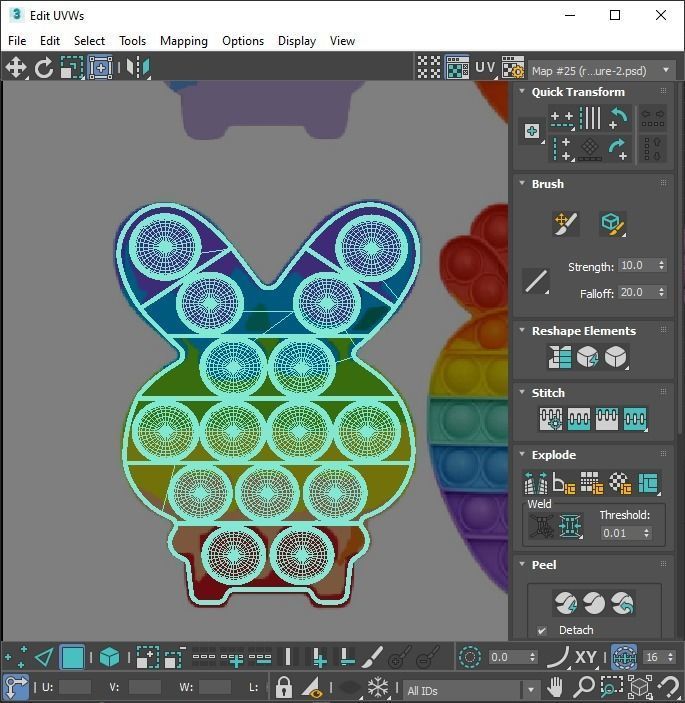
Task: Click Stitch To Target icon
Action: 551,419
